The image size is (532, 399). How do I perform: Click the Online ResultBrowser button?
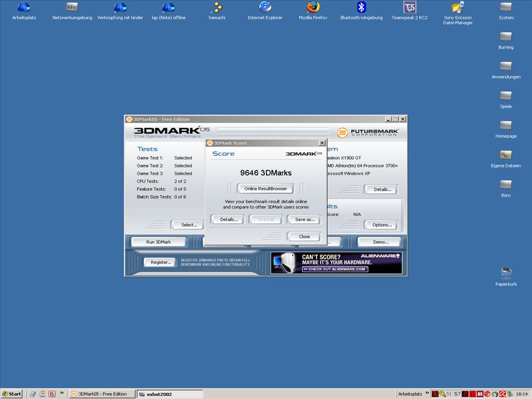pyautogui.click(x=265, y=189)
